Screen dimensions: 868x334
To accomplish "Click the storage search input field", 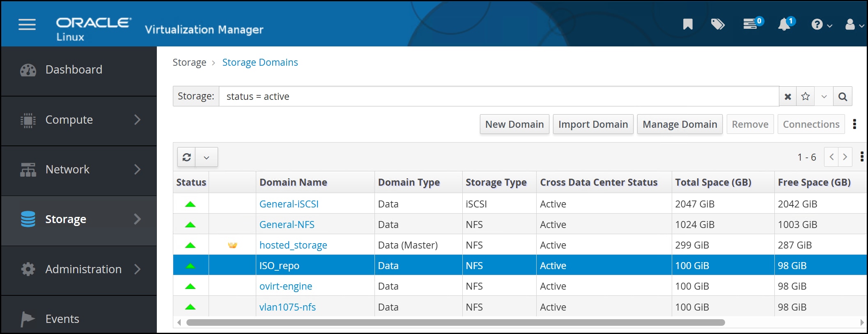I will tap(499, 97).
